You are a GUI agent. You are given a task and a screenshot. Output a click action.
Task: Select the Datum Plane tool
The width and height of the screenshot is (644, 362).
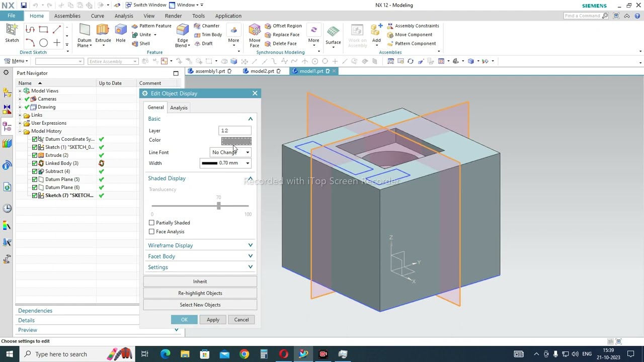click(x=84, y=35)
